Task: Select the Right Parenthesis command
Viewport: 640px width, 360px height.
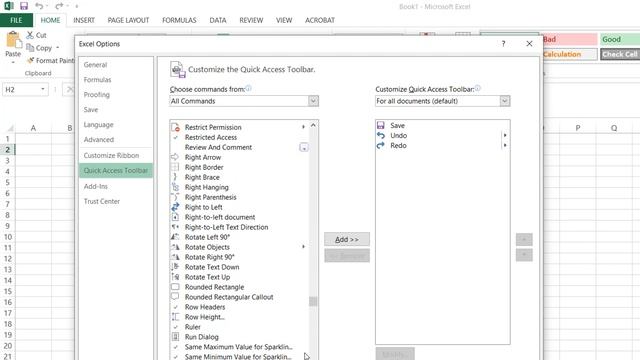Action: tap(239, 197)
